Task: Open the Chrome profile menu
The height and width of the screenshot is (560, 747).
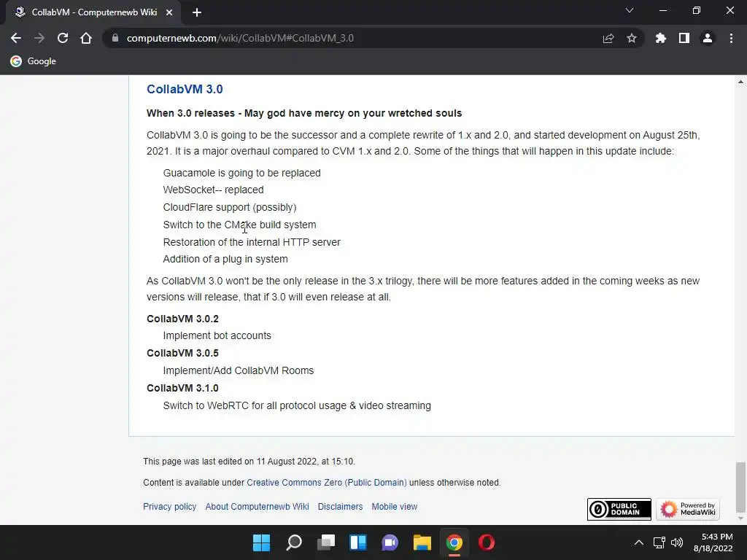Action: coord(708,38)
